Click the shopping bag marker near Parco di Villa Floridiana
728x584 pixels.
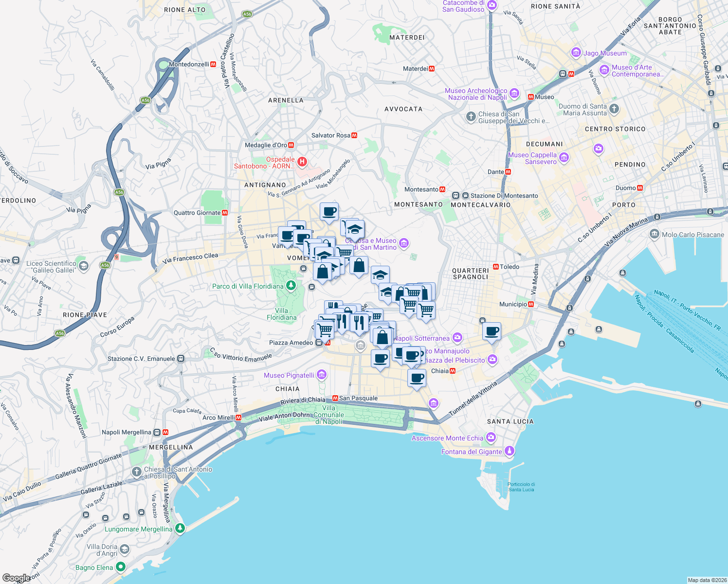pos(324,271)
